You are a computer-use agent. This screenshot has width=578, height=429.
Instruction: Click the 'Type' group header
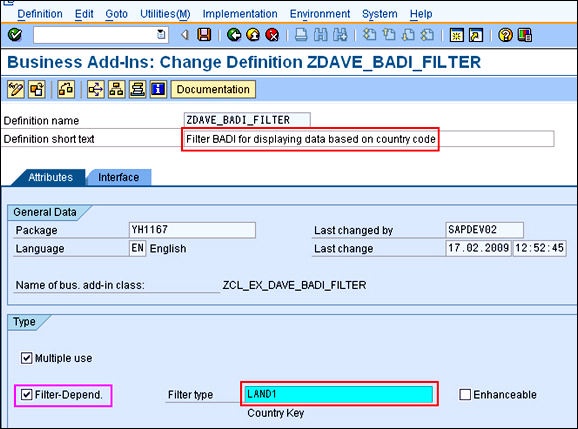24,322
